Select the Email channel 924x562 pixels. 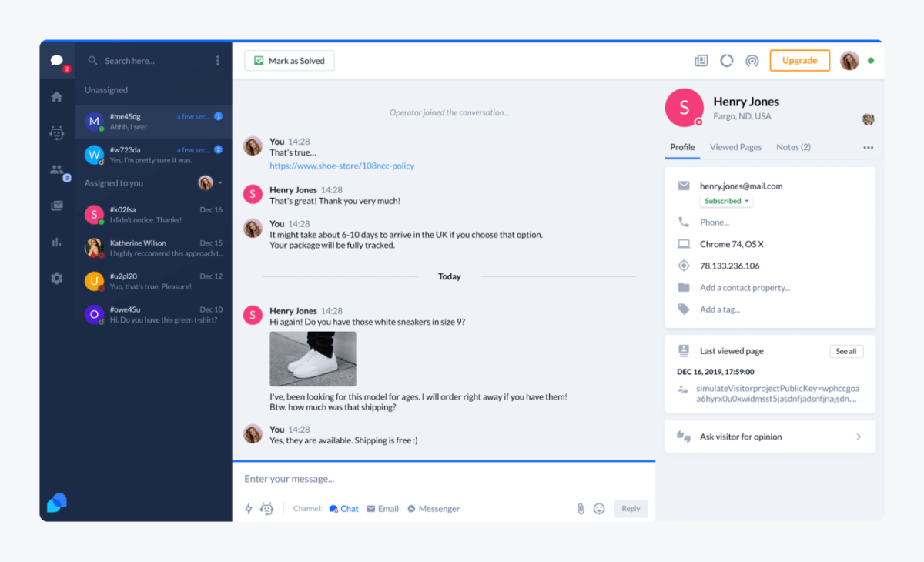point(383,508)
